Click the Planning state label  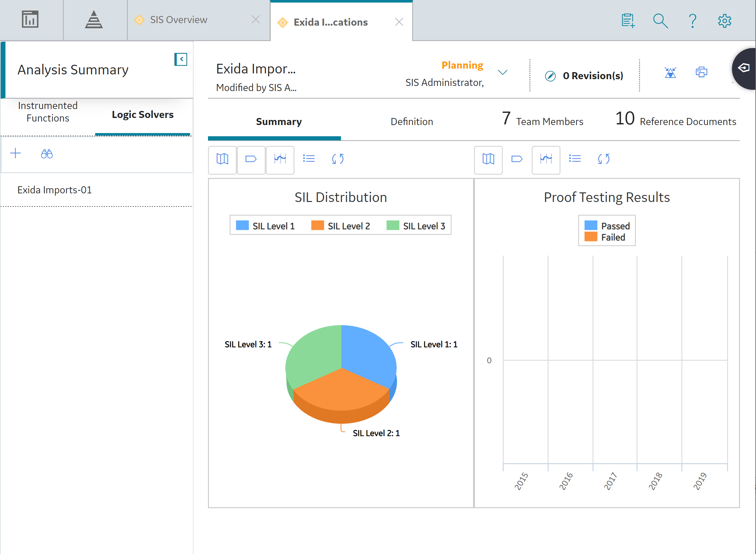(x=462, y=65)
